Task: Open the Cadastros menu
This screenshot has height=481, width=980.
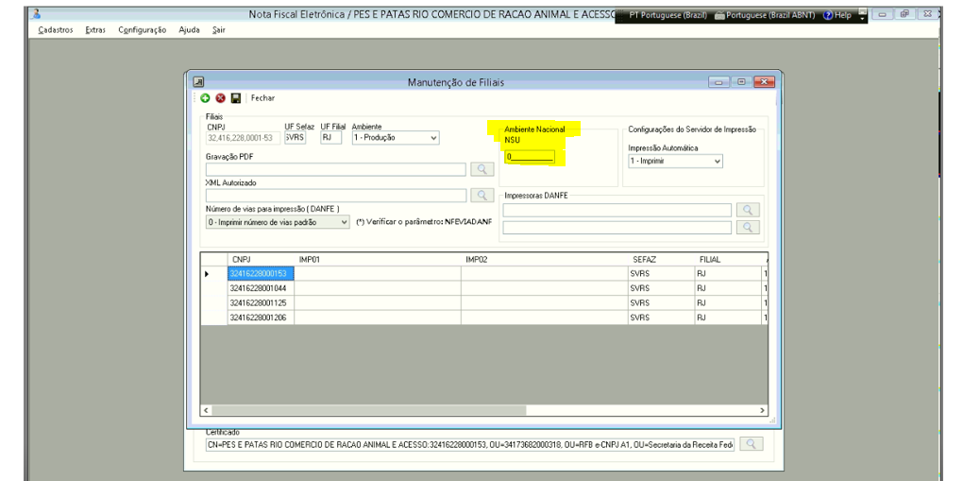Action: point(55,29)
